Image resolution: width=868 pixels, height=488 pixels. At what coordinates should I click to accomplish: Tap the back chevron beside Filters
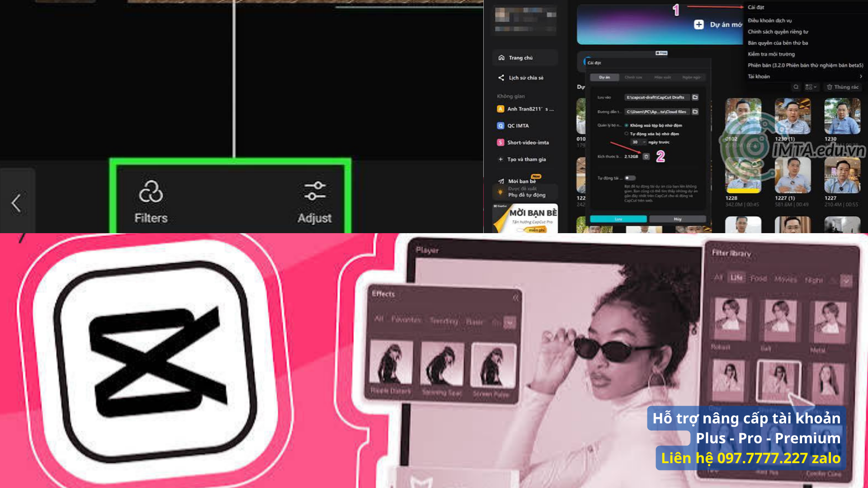tap(16, 203)
